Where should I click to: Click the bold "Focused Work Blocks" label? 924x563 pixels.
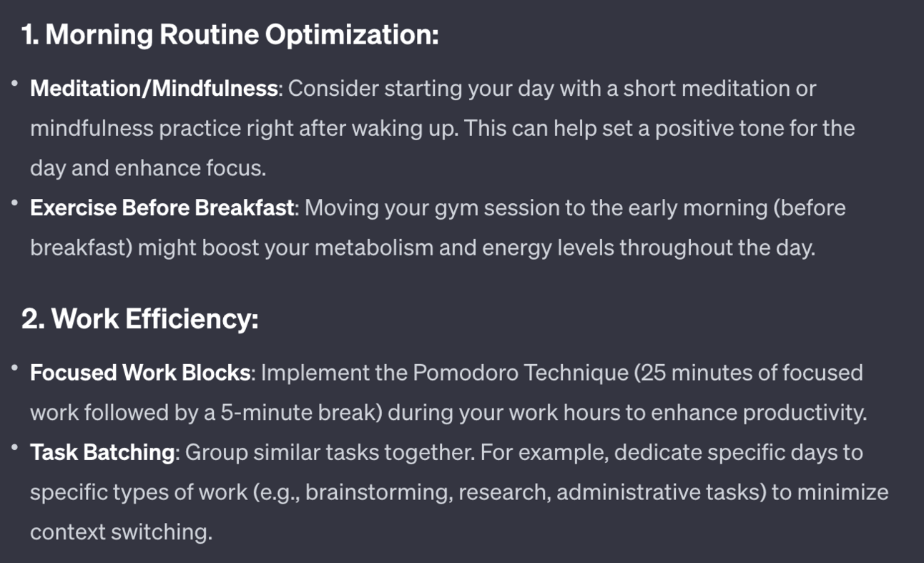(140, 373)
